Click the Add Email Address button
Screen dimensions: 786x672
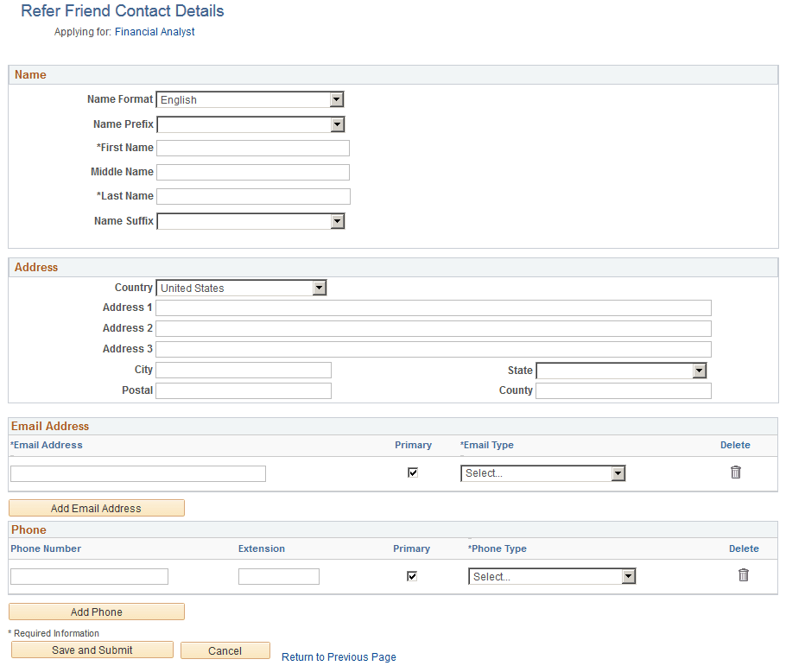click(x=96, y=507)
